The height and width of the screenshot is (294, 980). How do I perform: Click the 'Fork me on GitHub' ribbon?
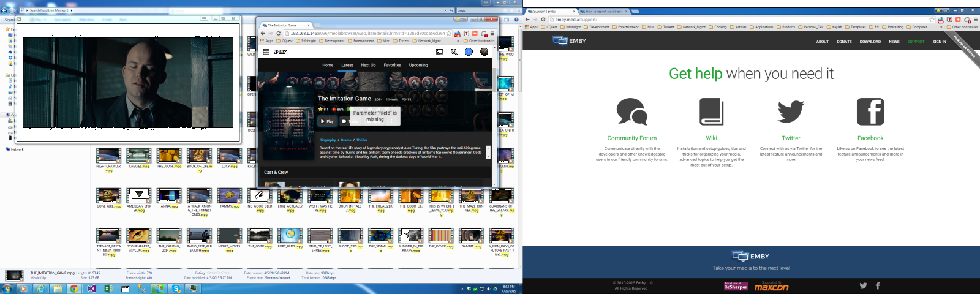tap(964, 46)
